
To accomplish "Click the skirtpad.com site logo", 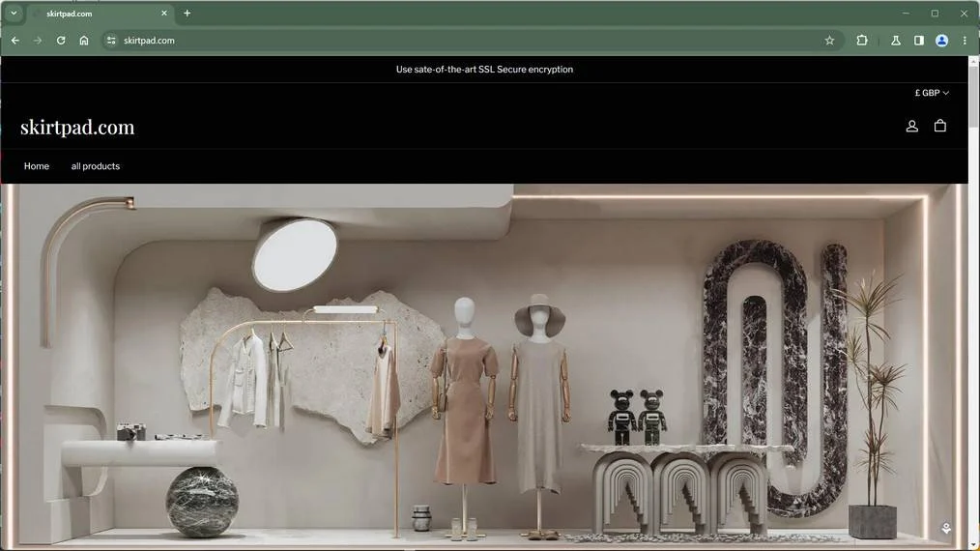I will (77, 127).
